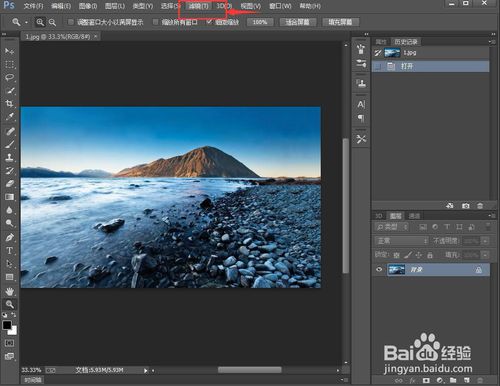The height and width of the screenshot is (386, 500).
Task: Switch to the Layers panel tab
Action: [x=396, y=216]
